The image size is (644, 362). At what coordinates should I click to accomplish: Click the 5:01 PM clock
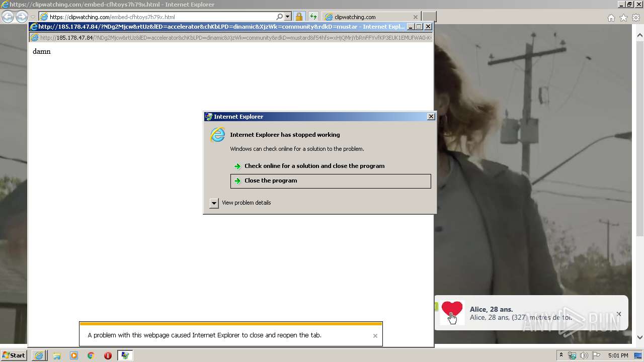(x=618, y=355)
